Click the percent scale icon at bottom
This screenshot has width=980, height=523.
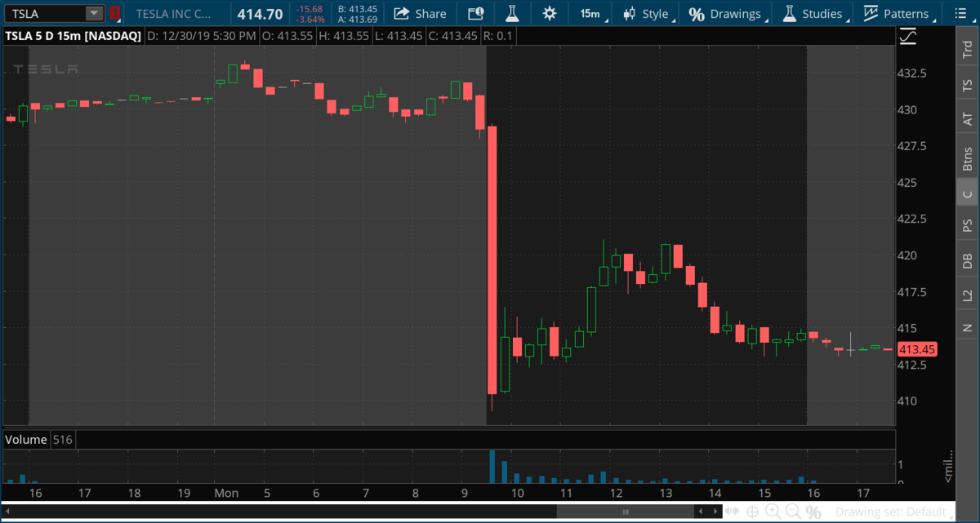pos(813,512)
